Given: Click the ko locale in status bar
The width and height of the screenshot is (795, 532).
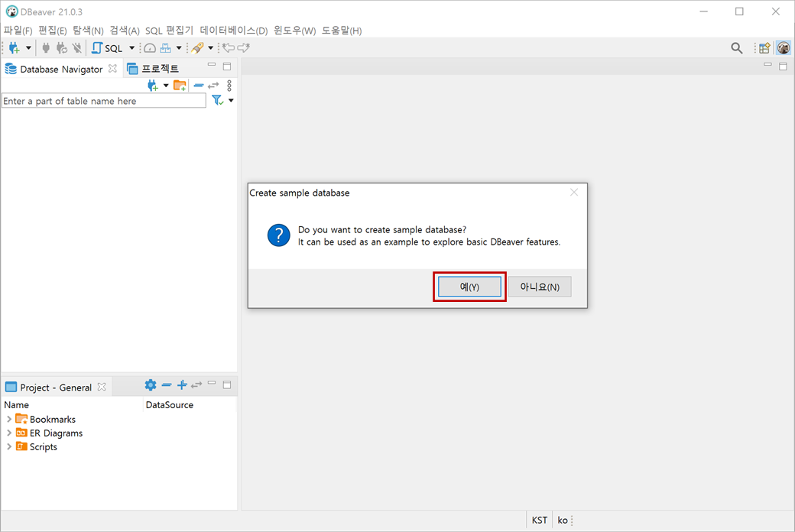Looking at the screenshot, I should pyautogui.click(x=563, y=521).
